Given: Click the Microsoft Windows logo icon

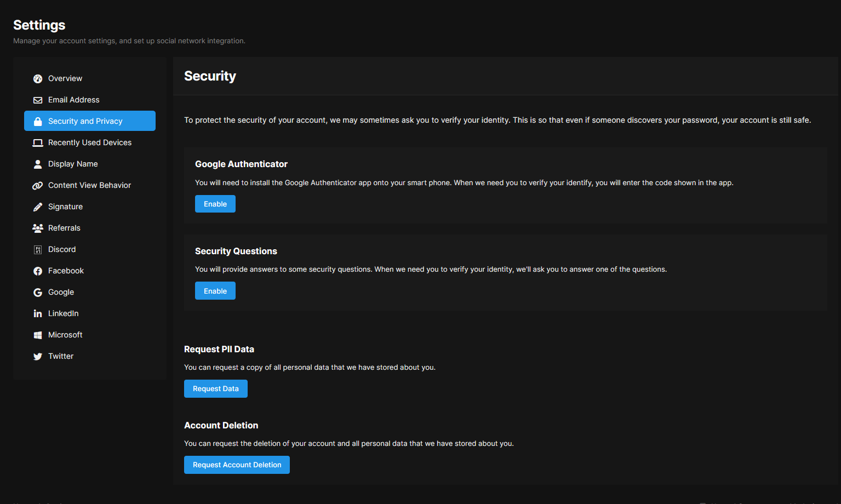Looking at the screenshot, I should (38, 335).
